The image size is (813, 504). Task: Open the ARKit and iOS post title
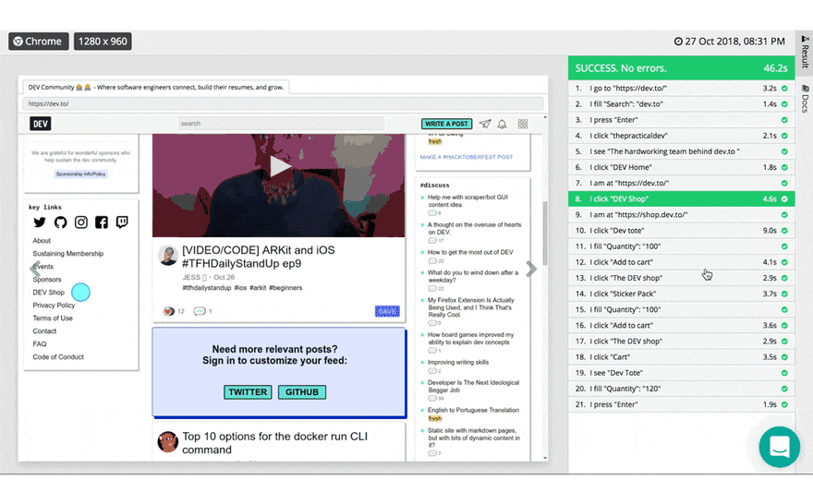pos(258,257)
